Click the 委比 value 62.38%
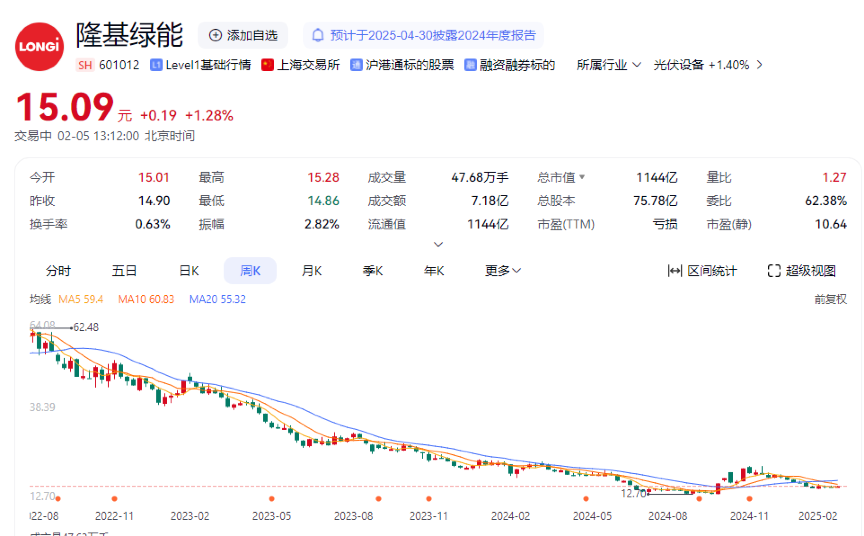The height and width of the screenshot is (536, 864). pyautogui.click(x=826, y=201)
